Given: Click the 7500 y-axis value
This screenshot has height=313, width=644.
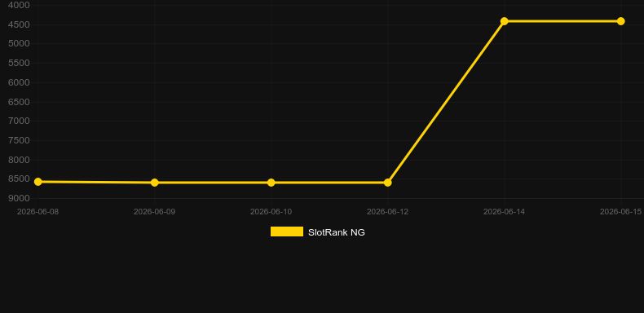Looking at the screenshot, I should point(19,140).
